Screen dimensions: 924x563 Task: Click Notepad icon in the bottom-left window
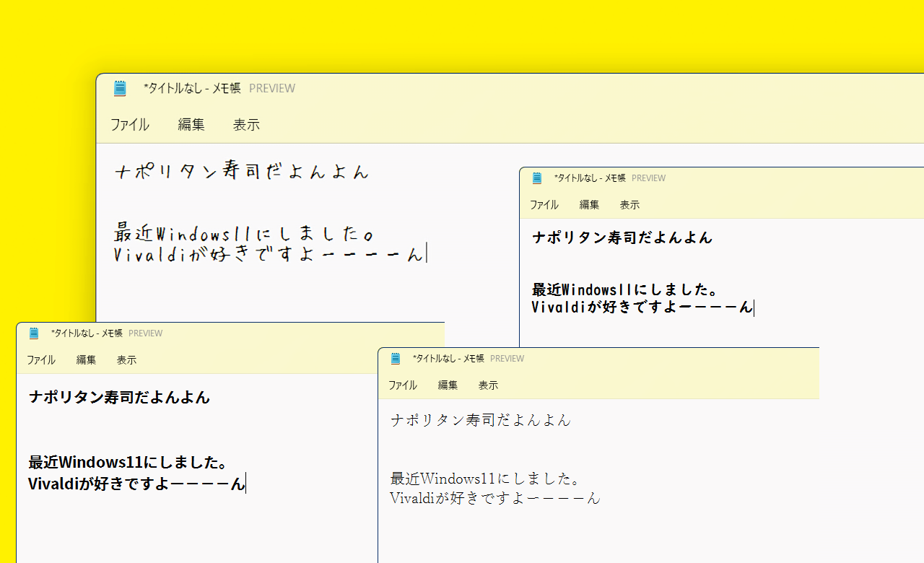(33, 333)
